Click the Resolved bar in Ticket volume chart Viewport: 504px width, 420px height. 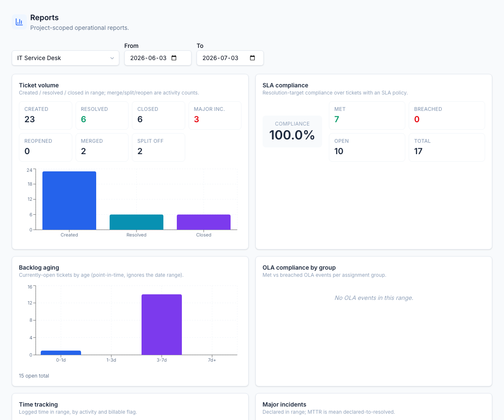click(136, 222)
